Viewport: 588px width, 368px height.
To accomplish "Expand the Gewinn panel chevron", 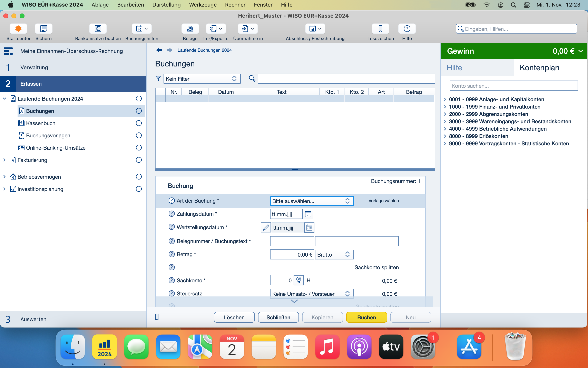I will (581, 51).
